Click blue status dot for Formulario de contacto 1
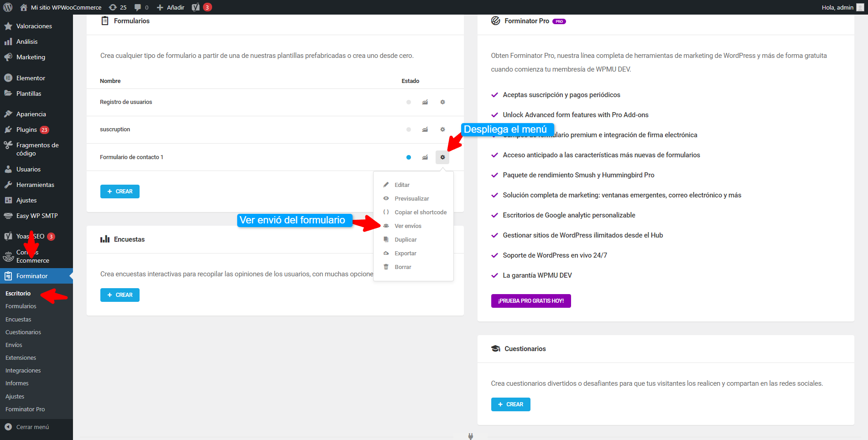868x440 pixels. [409, 157]
